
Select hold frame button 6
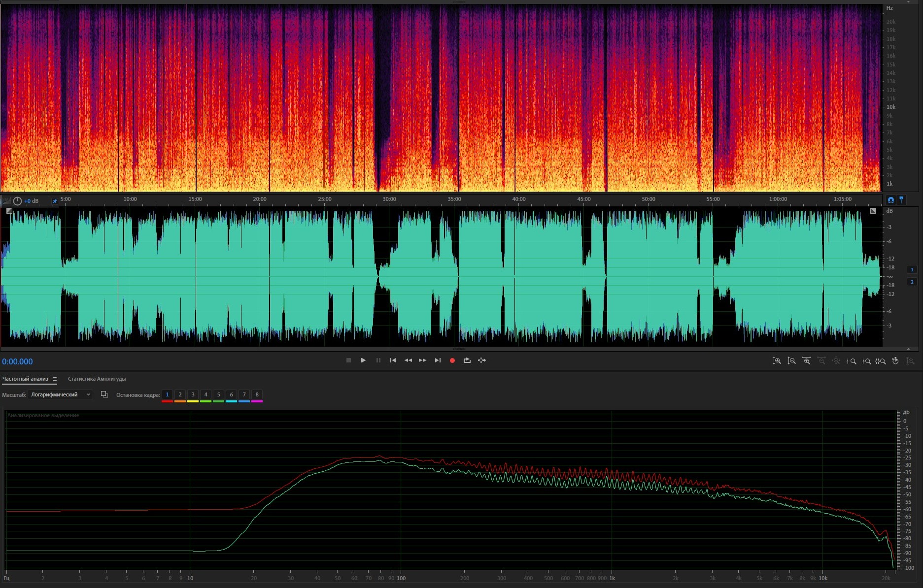[231, 394]
